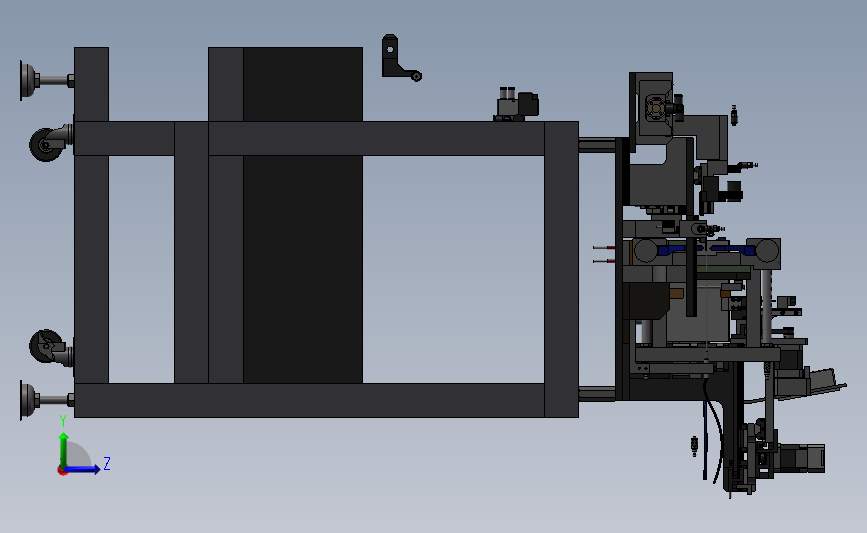Select the upper guide rod connecting frame to mechanism
867x533 pixels.
597,146
